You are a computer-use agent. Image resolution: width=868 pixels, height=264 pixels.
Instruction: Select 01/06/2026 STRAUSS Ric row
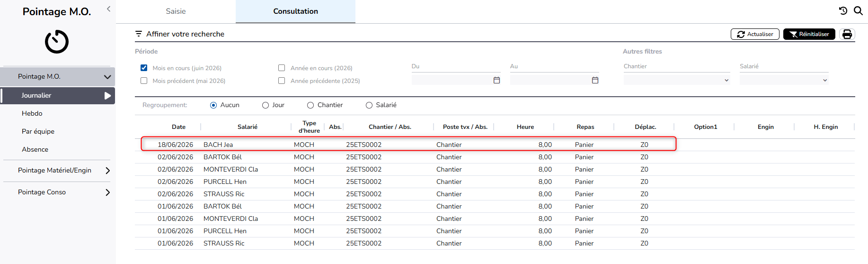[x=495, y=243]
